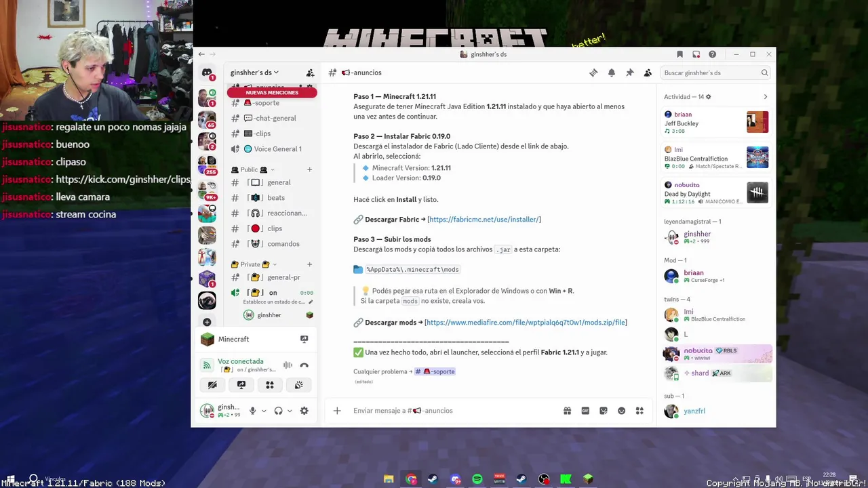868x488 pixels.
Task: Open the mediafire mods.zip link
Action: pos(526,323)
